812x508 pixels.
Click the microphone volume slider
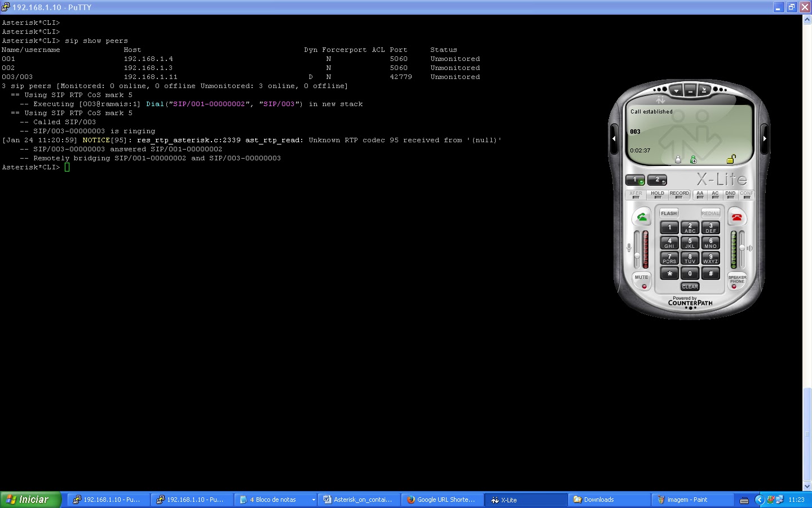(637, 249)
